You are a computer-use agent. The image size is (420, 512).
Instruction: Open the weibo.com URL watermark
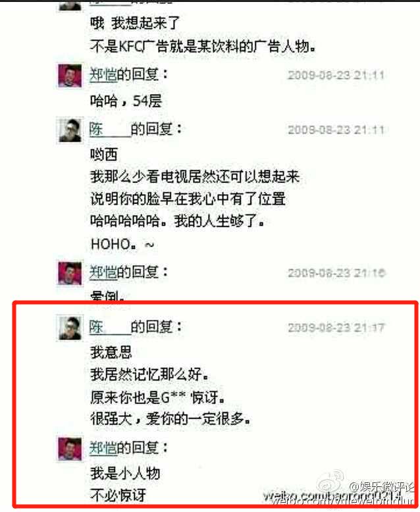pyautogui.click(x=338, y=498)
